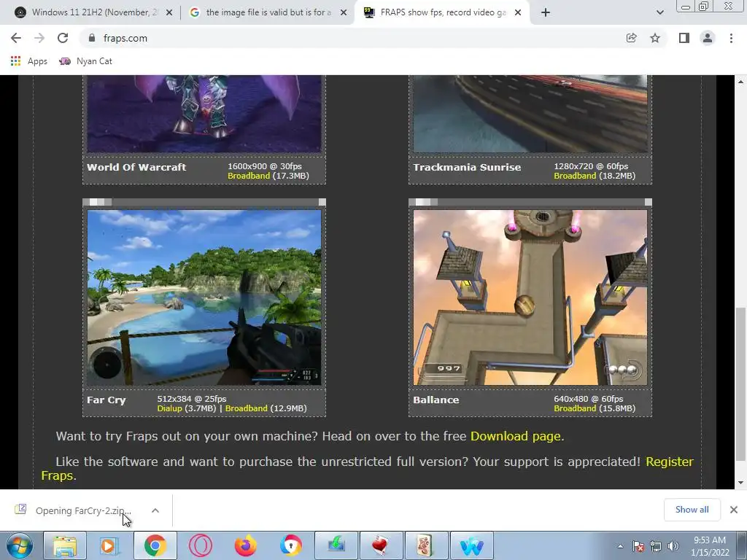The image size is (747, 560).
Task: Click the fraps.com address bar
Action: click(x=352, y=38)
